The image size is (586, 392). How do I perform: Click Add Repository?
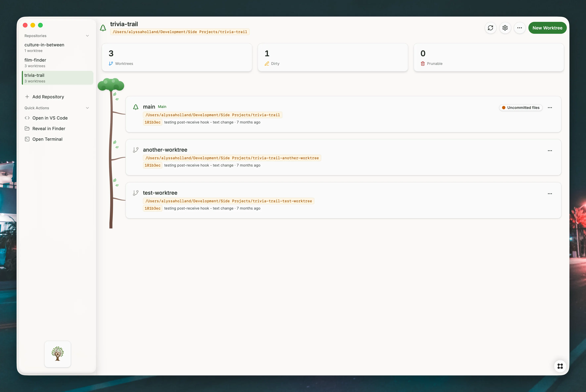(57, 97)
